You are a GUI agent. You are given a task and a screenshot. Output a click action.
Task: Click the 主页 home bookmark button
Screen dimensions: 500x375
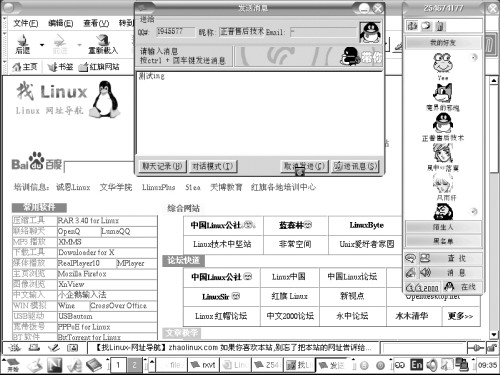(x=25, y=67)
